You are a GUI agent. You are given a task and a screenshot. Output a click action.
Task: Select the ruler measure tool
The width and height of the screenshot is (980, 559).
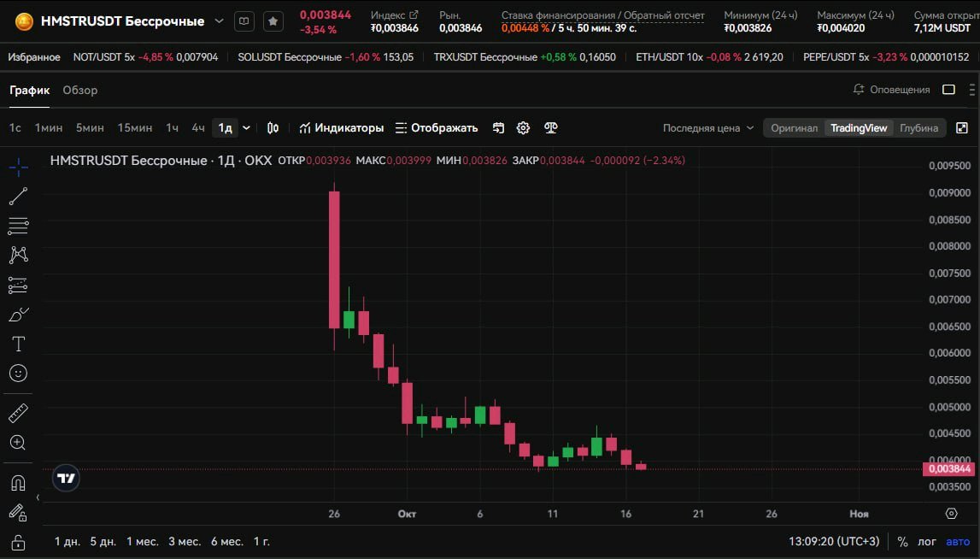click(18, 413)
